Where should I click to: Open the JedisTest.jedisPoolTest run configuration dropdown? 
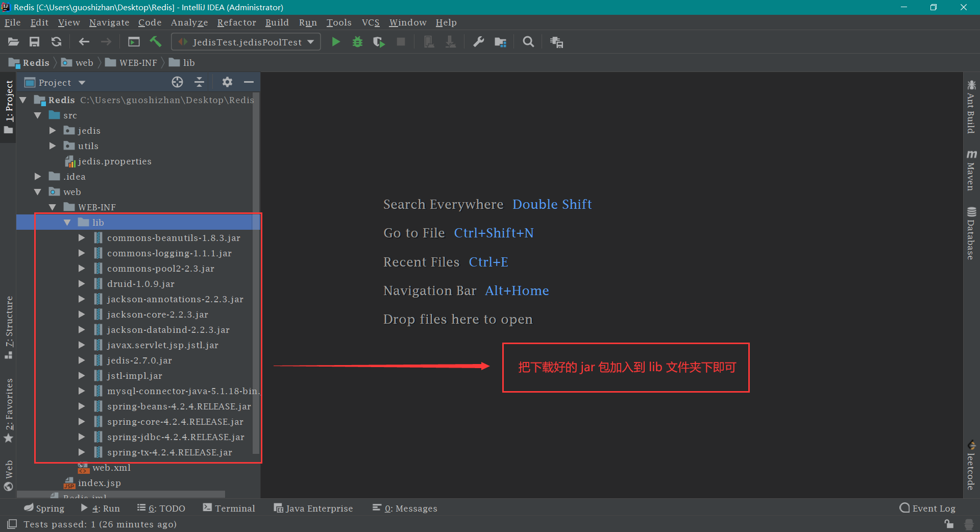point(246,42)
